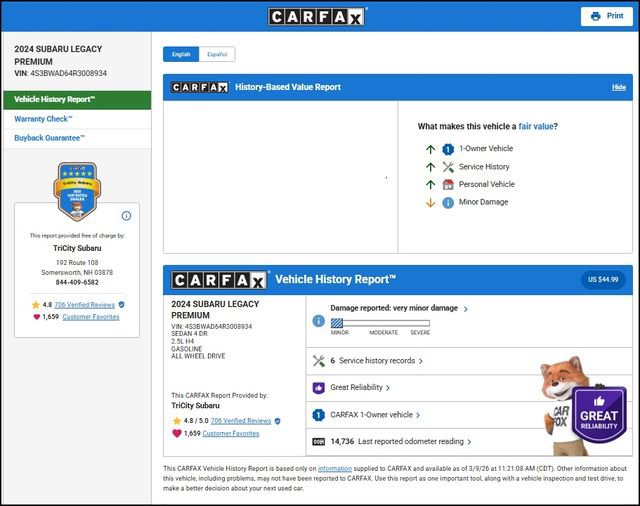Image resolution: width=640 pixels, height=506 pixels.
Task: Open the Buyback Guarantee tab
Action: click(x=50, y=138)
